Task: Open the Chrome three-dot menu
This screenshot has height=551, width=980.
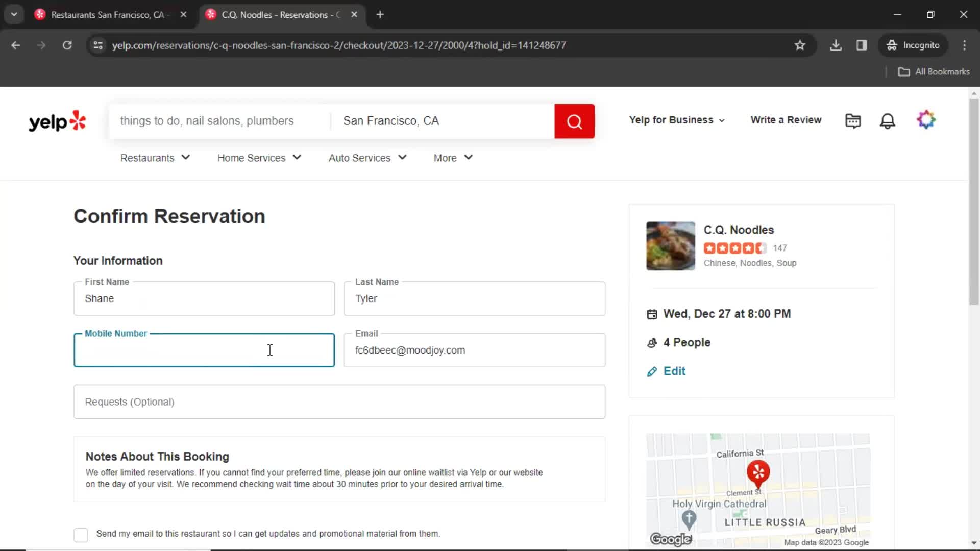Action: pyautogui.click(x=964, y=45)
